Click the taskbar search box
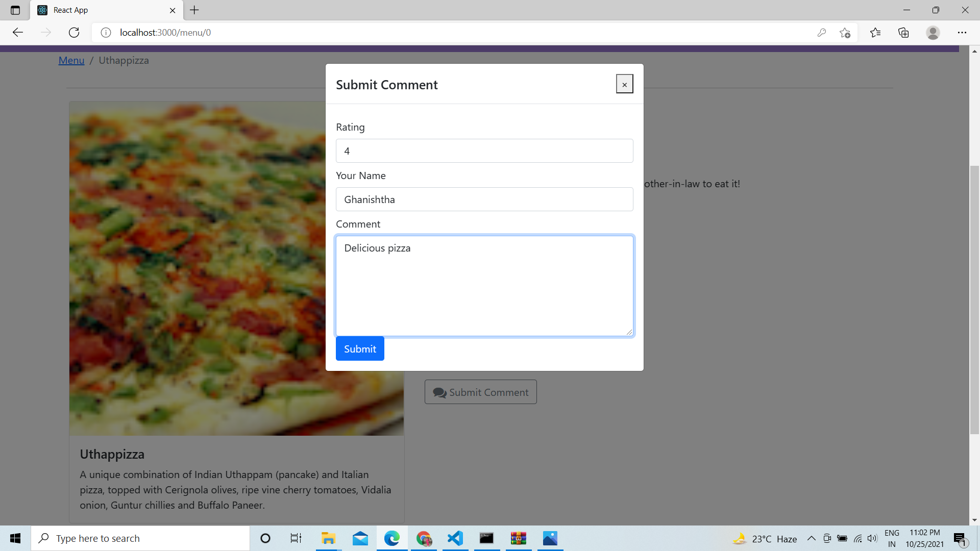The height and width of the screenshot is (551, 980). [x=140, y=538]
